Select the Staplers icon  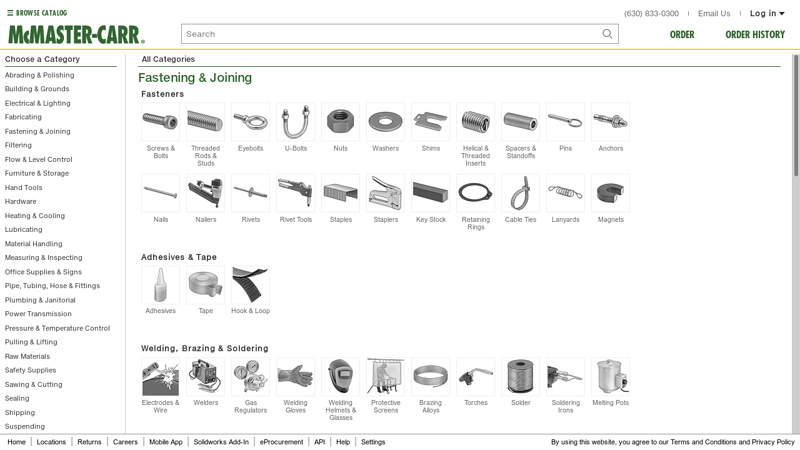click(385, 193)
